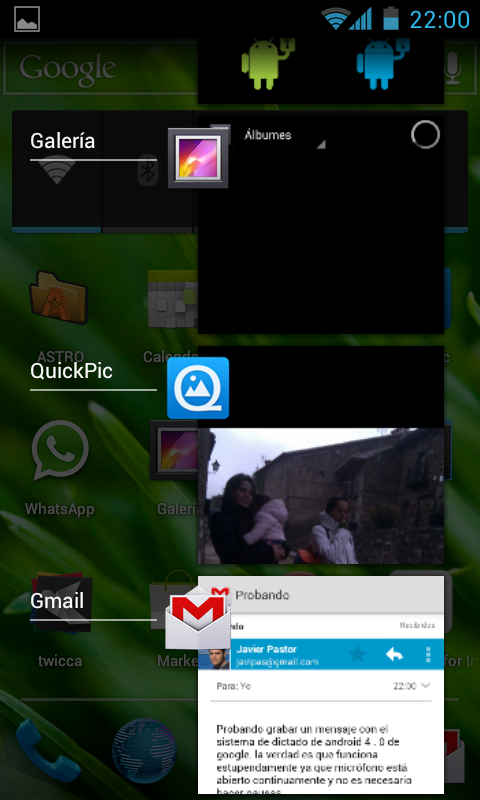Screen dimensions: 480x800
Task: Open the Galería Álbumes preview thumbnail
Action: pyautogui.click(x=321, y=225)
